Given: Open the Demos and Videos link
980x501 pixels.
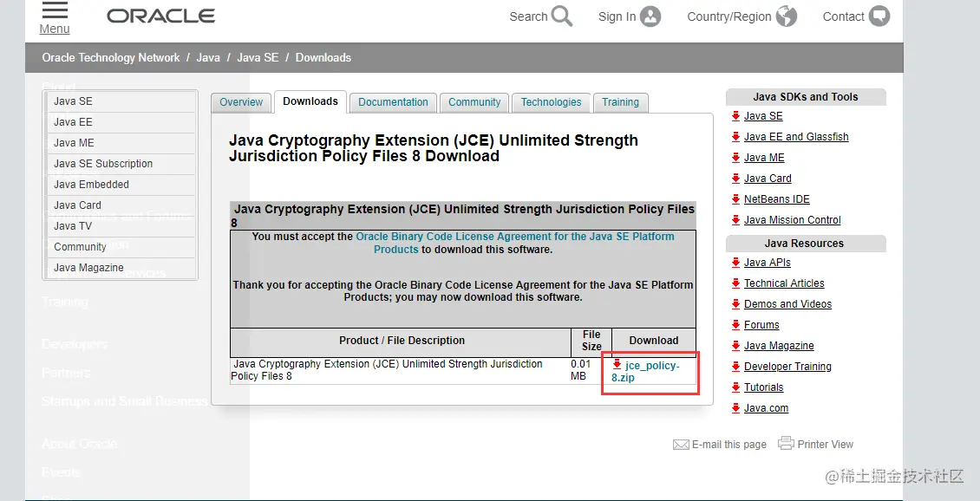Looking at the screenshot, I should tap(787, 304).
